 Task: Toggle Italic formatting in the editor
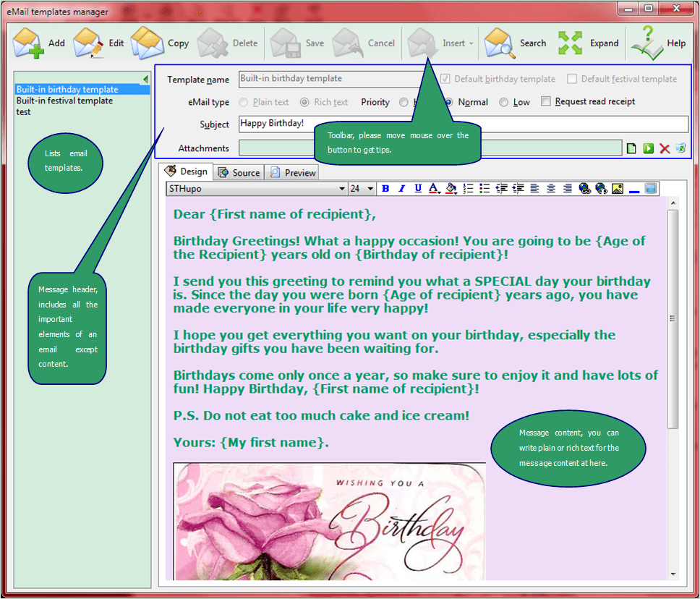point(402,189)
